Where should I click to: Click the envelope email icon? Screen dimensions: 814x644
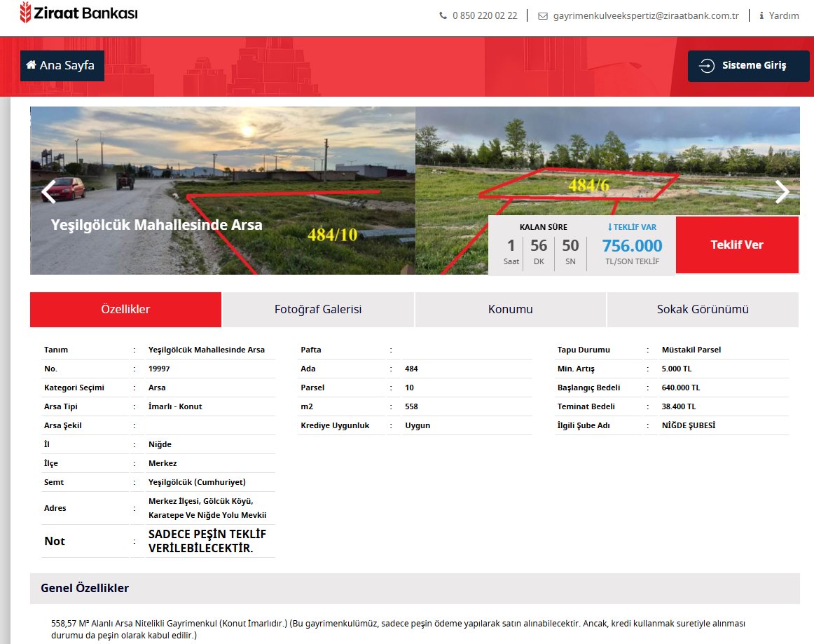click(x=542, y=16)
